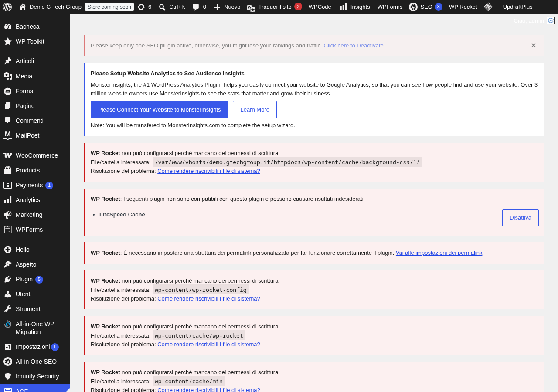
Task: Click the Learn More button
Action: coord(255,110)
